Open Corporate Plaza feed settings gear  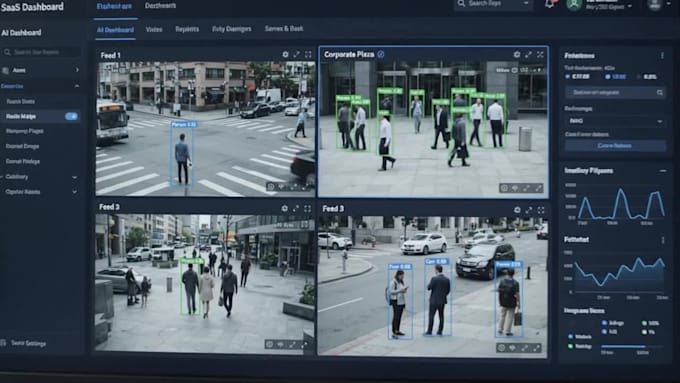[517, 55]
